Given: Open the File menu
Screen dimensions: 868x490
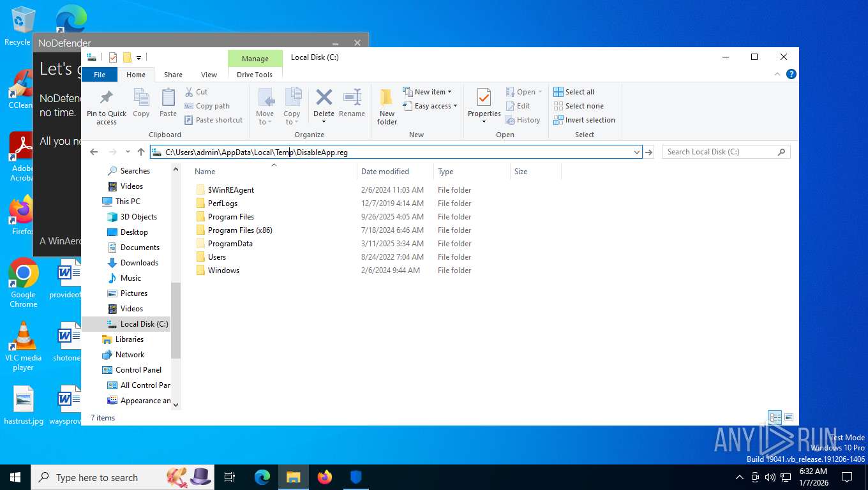Looking at the screenshot, I should pos(100,75).
